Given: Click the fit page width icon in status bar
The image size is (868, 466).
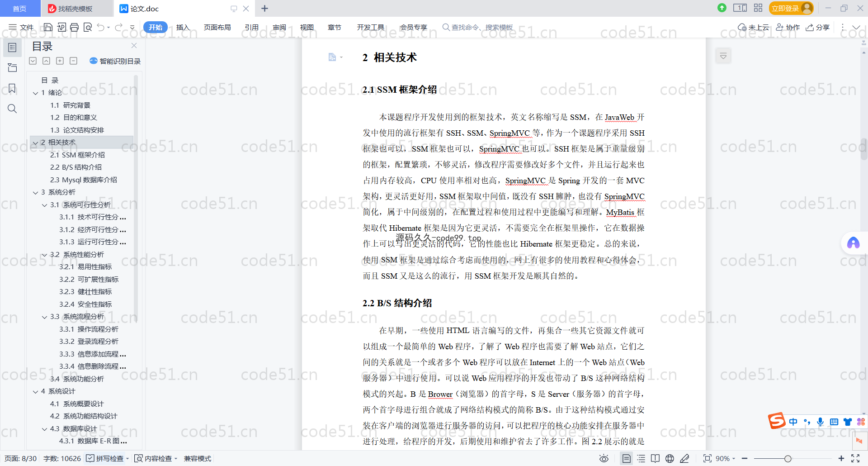Looking at the screenshot, I should pyautogui.click(x=707, y=458).
